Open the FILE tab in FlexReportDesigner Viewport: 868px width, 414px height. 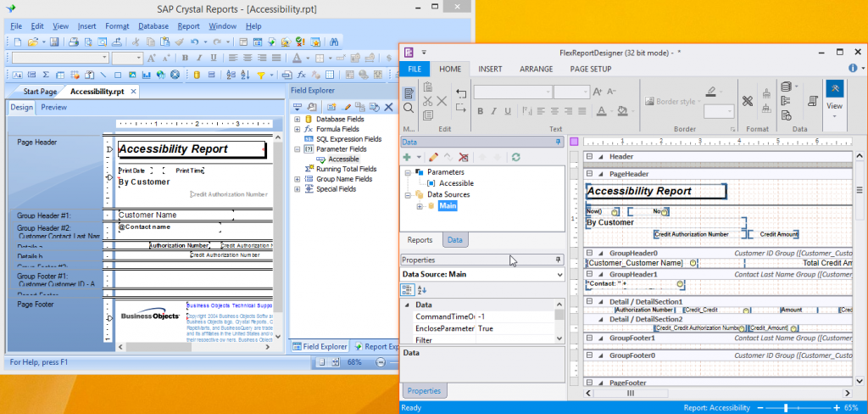(x=415, y=70)
